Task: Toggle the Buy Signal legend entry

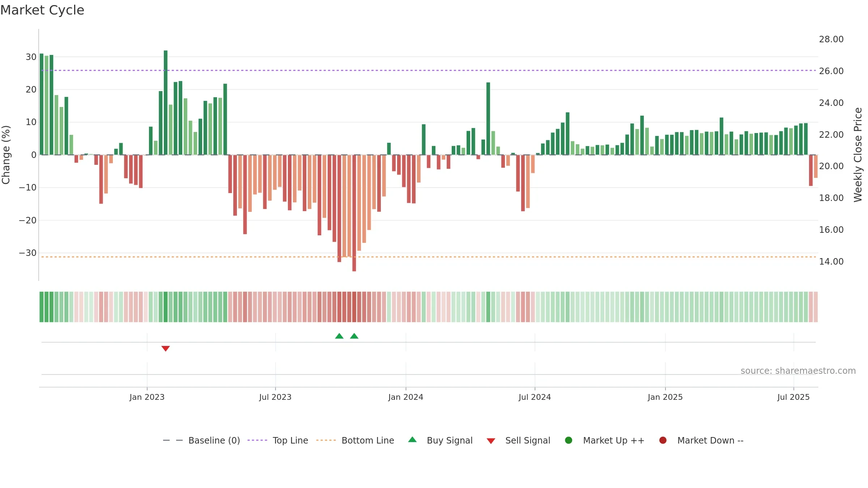Action: 440,440
